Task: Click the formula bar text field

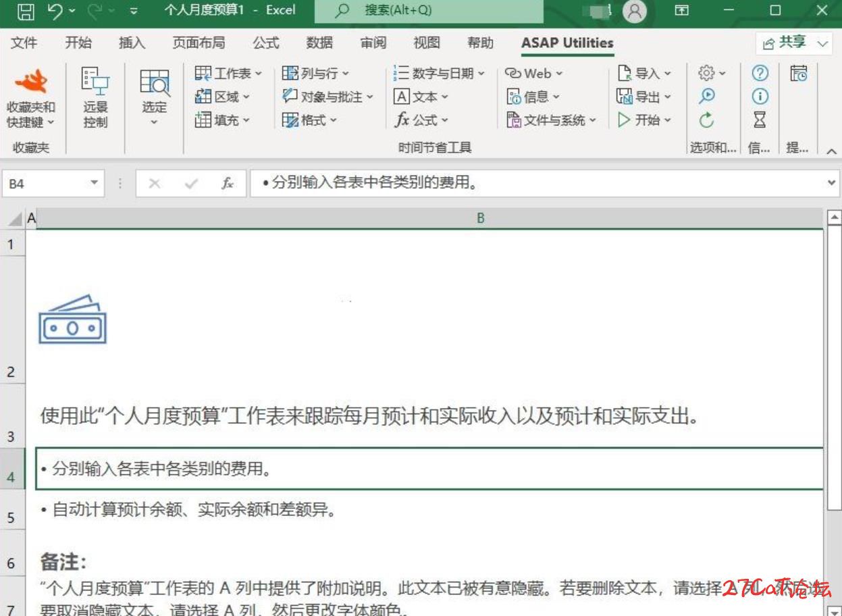Action: coord(537,183)
